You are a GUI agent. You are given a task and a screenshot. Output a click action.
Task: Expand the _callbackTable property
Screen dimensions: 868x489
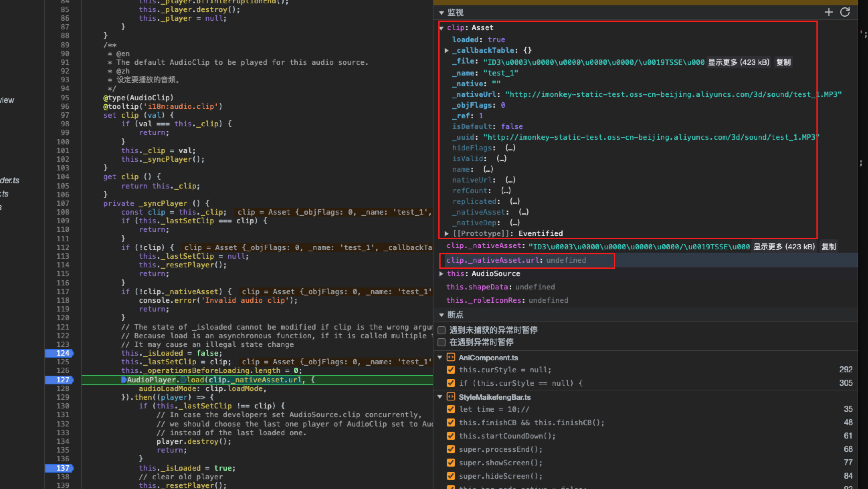(447, 50)
